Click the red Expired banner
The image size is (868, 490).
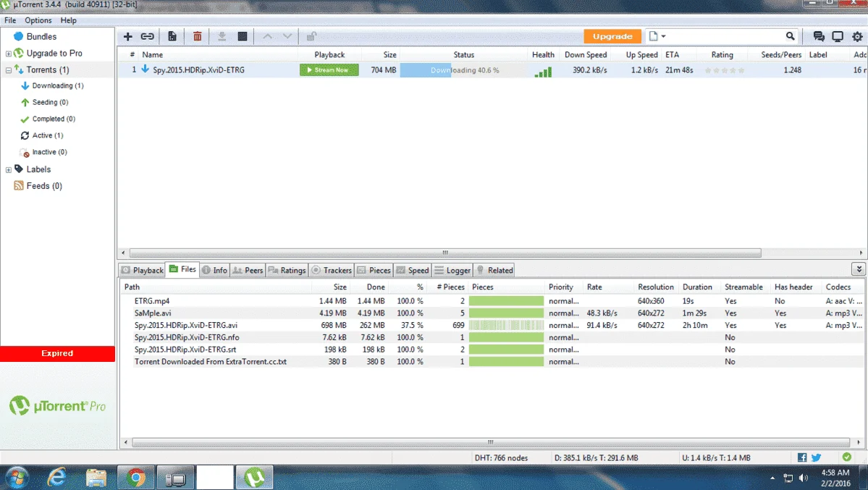[58, 353]
